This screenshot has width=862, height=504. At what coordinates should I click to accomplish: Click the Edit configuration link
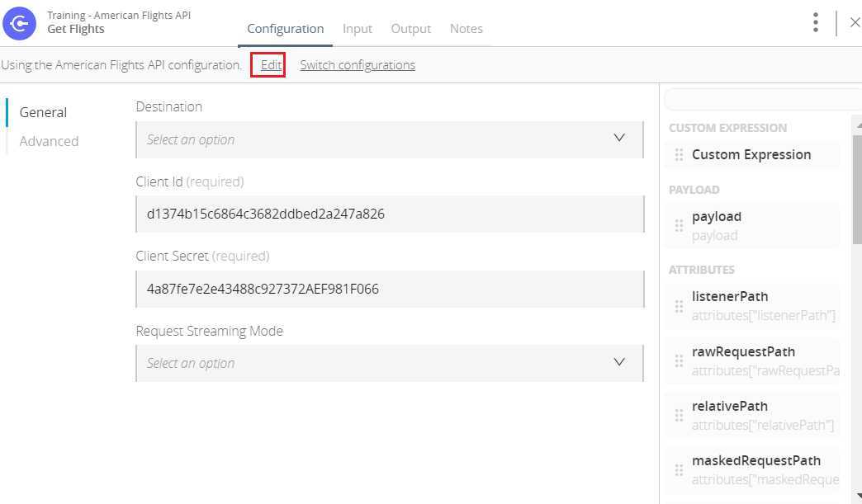(271, 65)
